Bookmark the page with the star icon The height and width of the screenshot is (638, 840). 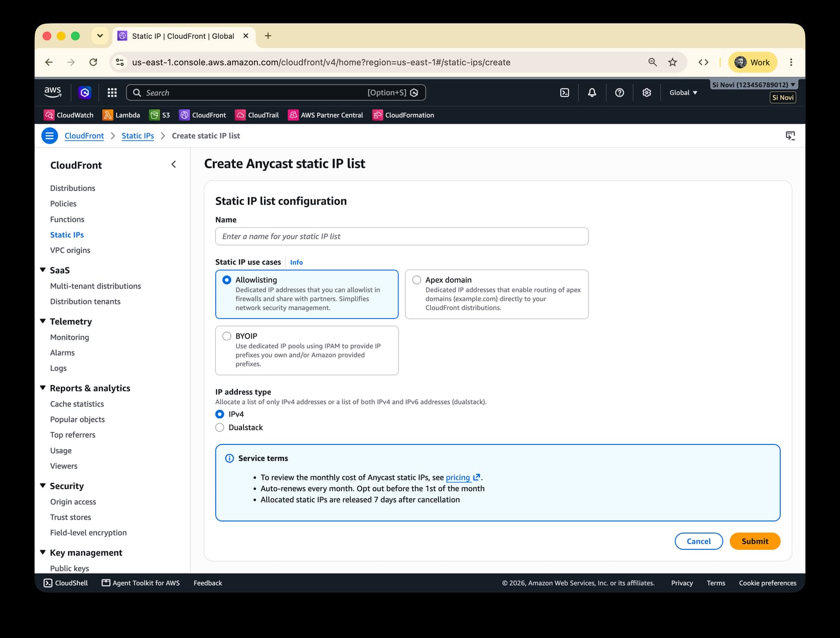673,62
